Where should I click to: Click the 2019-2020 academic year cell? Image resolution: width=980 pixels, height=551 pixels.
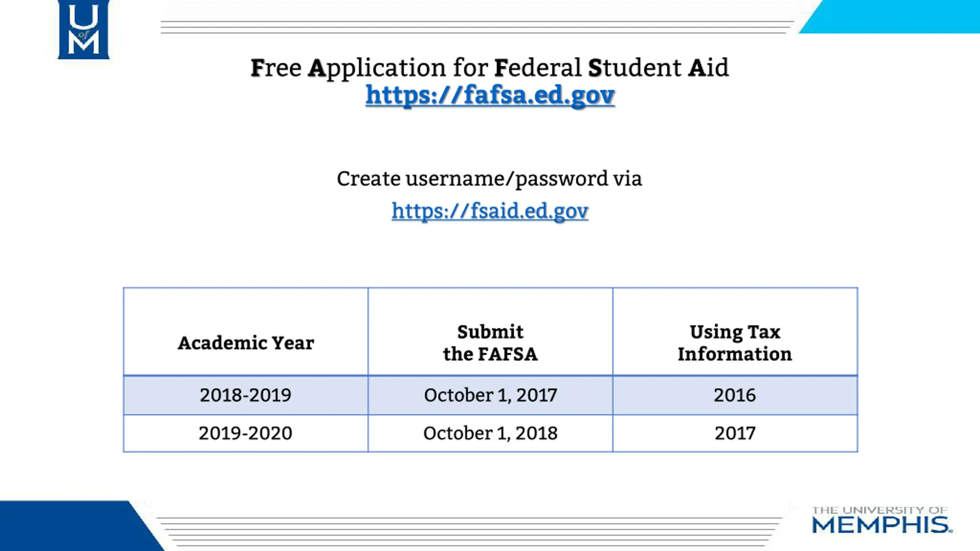click(x=246, y=434)
